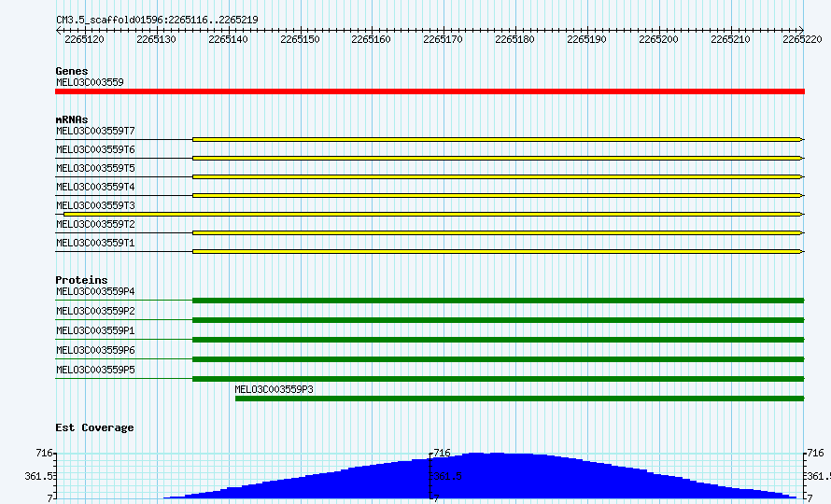Viewport: 831px width, 504px height.
Task: Click ruler position 2265150
Action: click(300, 40)
